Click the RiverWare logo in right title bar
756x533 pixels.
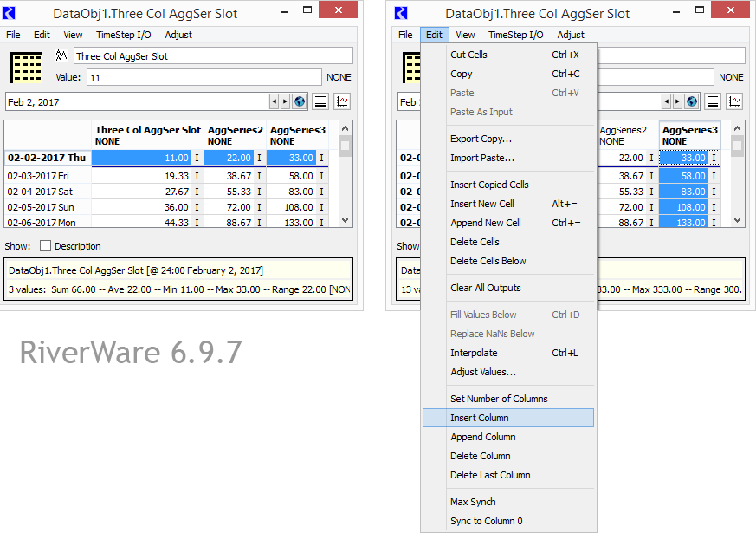[401, 13]
